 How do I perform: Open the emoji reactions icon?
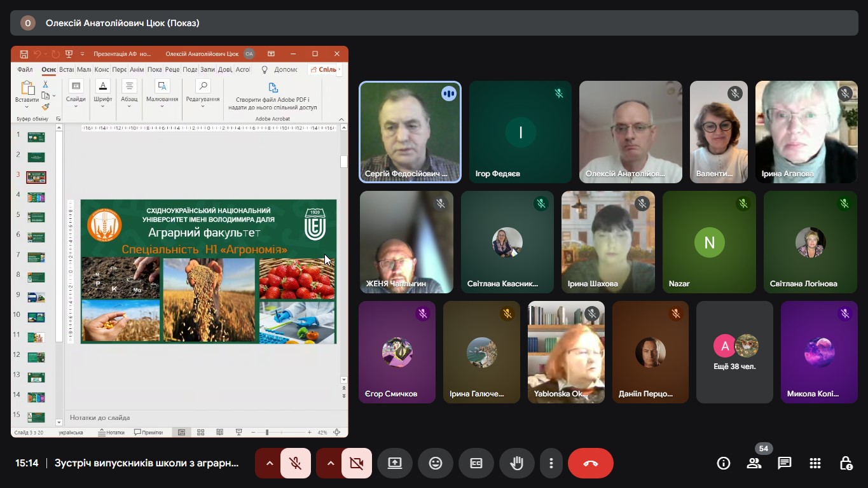(436, 463)
